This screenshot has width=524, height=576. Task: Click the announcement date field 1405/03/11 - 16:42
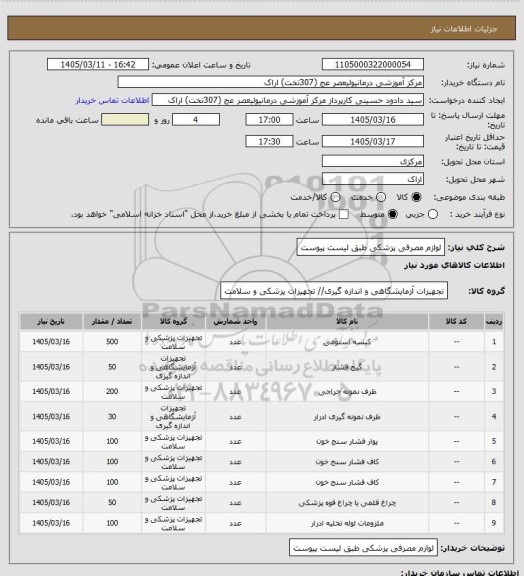point(98,64)
